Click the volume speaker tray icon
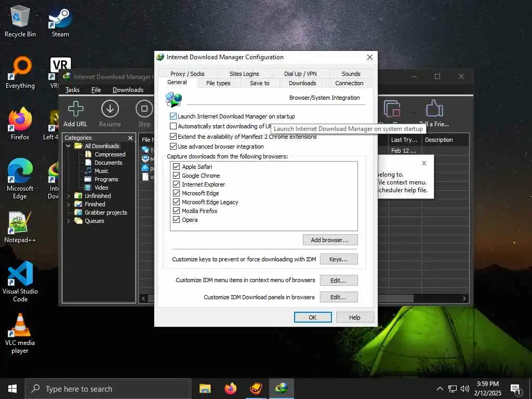Image resolution: width=532 pixels, height=399 pixels. (x=464, y=389)
